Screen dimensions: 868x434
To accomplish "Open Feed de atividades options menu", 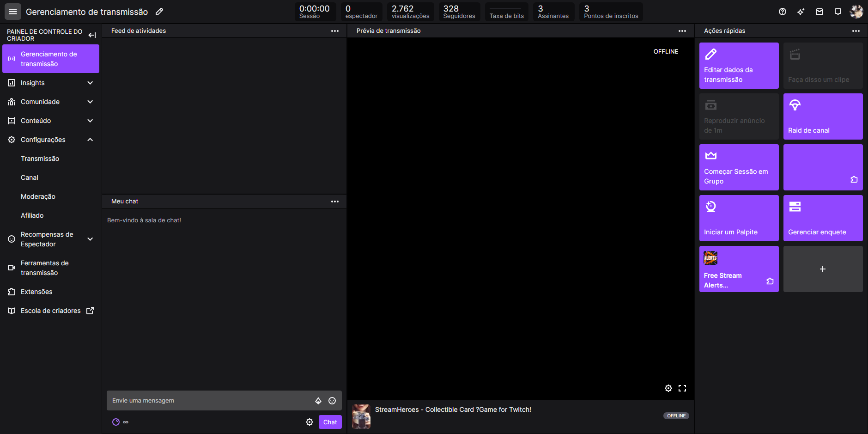I will tap(334, 31).
